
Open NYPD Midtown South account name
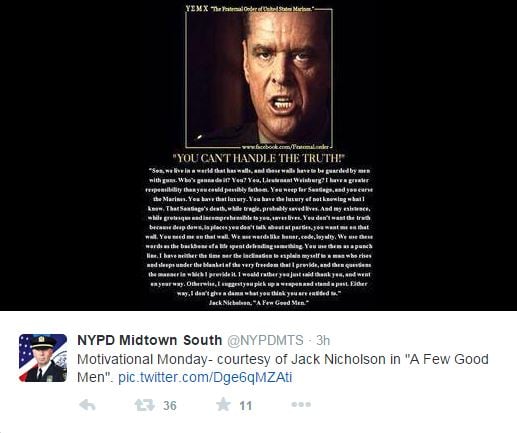[150, 340]
